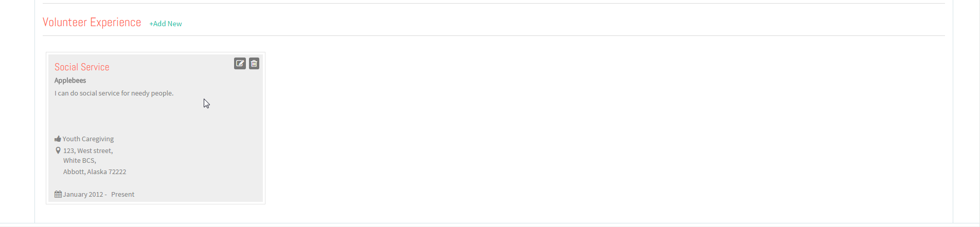
Task: Click the January 2012 start date
Action: coord(83,195)
